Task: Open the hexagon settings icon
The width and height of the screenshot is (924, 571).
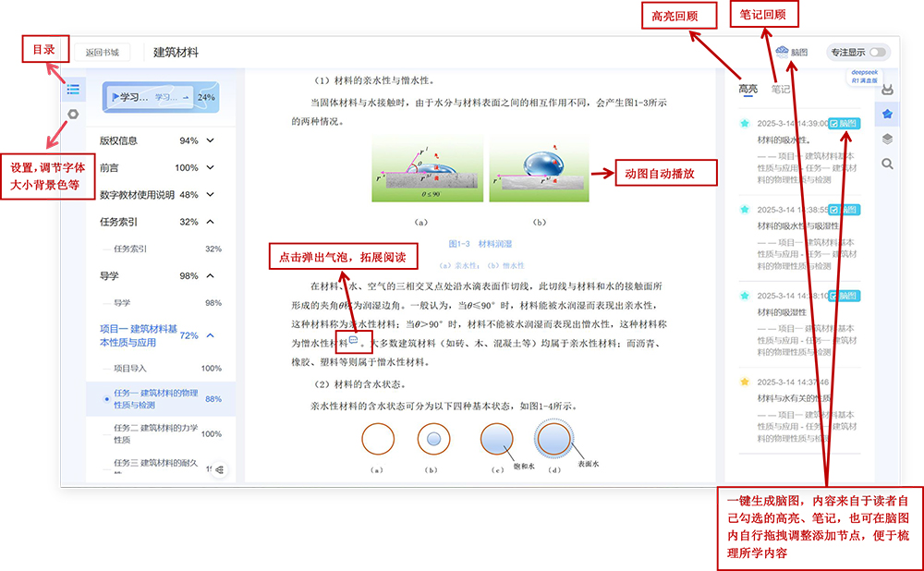Action: point(73,115)
